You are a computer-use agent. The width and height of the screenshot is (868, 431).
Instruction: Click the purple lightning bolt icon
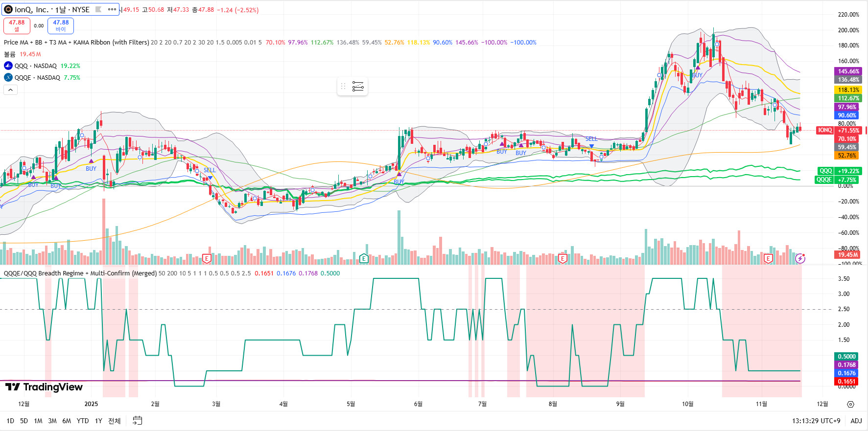pos(800,258)
